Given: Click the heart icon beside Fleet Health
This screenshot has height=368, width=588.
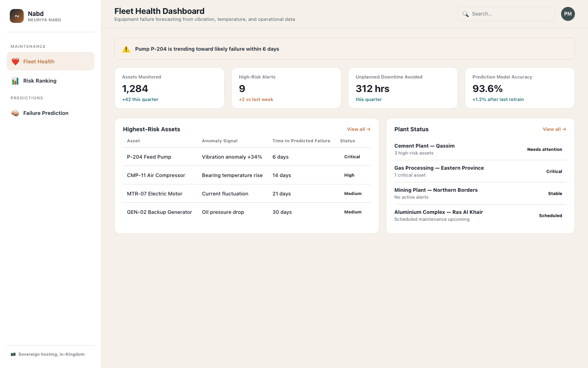Looking at the screenshot, I should [15, 61].
